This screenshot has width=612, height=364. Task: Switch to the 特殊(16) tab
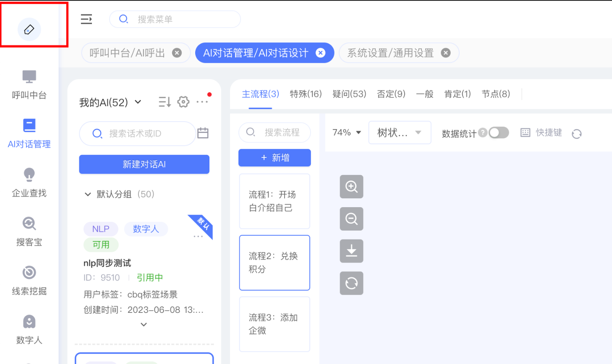coord(306,94)
